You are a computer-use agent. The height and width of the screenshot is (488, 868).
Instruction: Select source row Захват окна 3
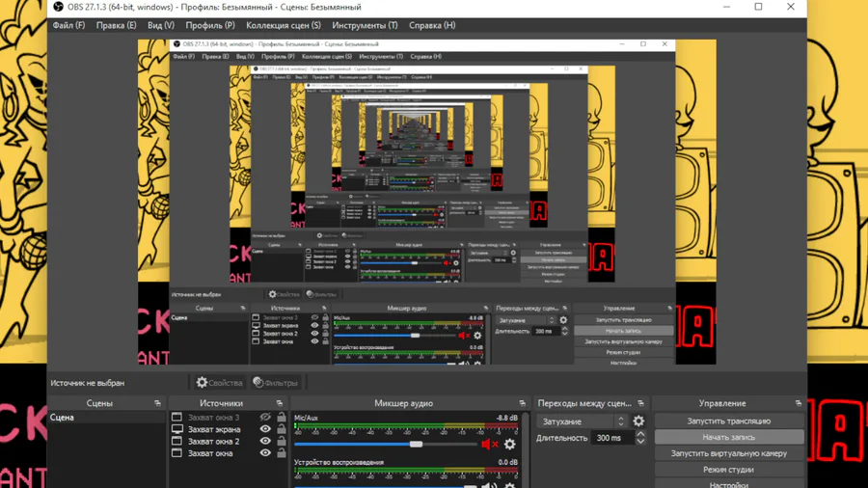click(x=228, y=418)
